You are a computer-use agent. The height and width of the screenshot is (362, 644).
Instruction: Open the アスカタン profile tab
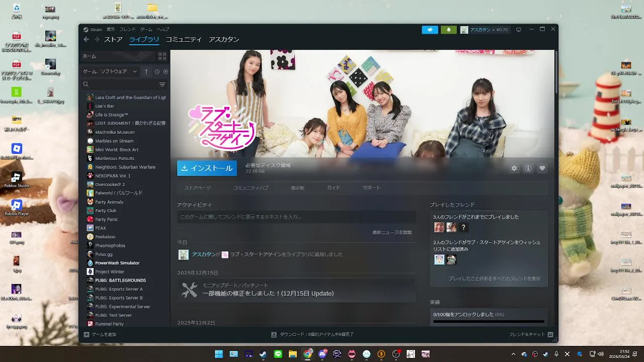(224, 40)
